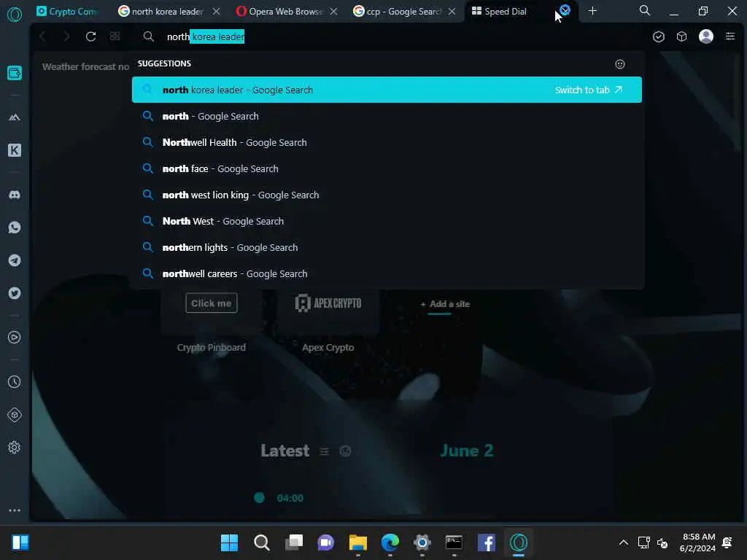This screenshot has width=747, height=560.
Task: Show hidden system tray icons
Action: pos(623,542)
